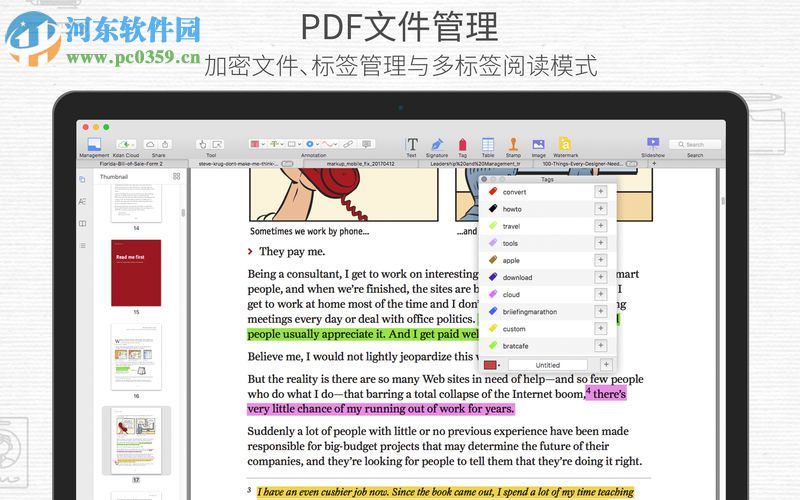Viewport: 800px width, 500px height.
Task: Open page 14 thumbnail
Action: click(x=136, y=203)
